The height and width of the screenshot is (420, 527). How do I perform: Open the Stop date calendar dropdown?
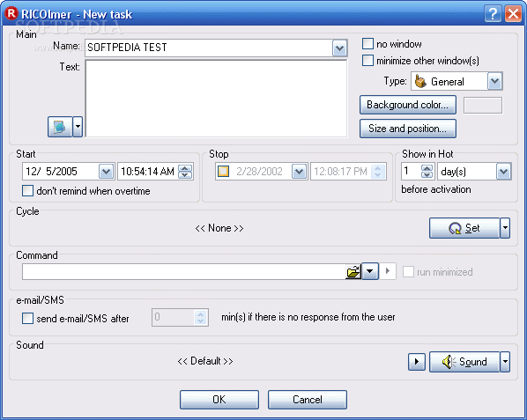click(x=299, y=172)
